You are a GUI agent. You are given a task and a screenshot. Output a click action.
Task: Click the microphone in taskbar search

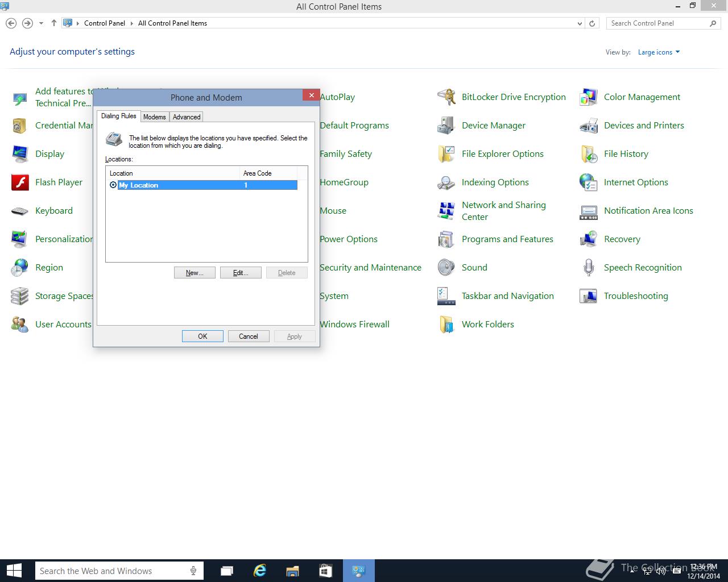coord(193,571)
